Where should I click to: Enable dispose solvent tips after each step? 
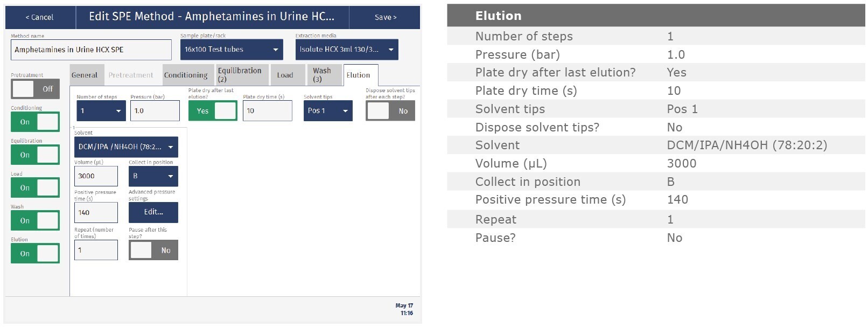tap(390, 111)
